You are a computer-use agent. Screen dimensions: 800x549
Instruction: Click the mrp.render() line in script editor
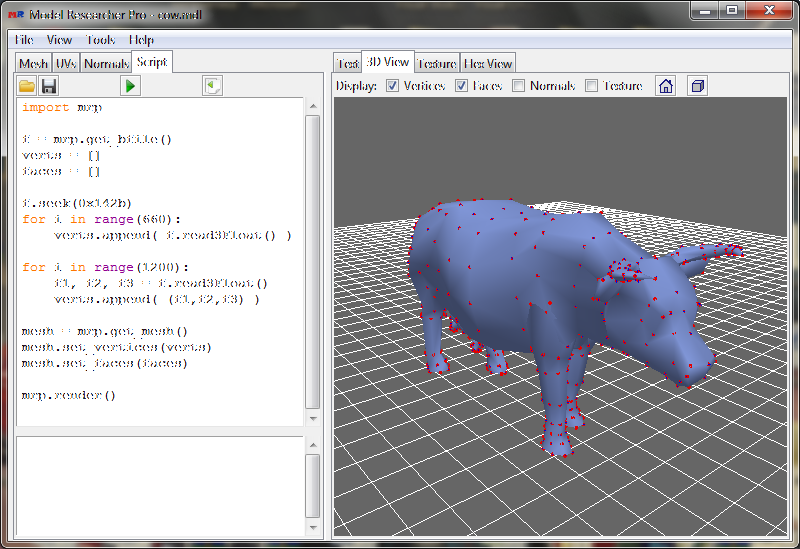[69, 395]
